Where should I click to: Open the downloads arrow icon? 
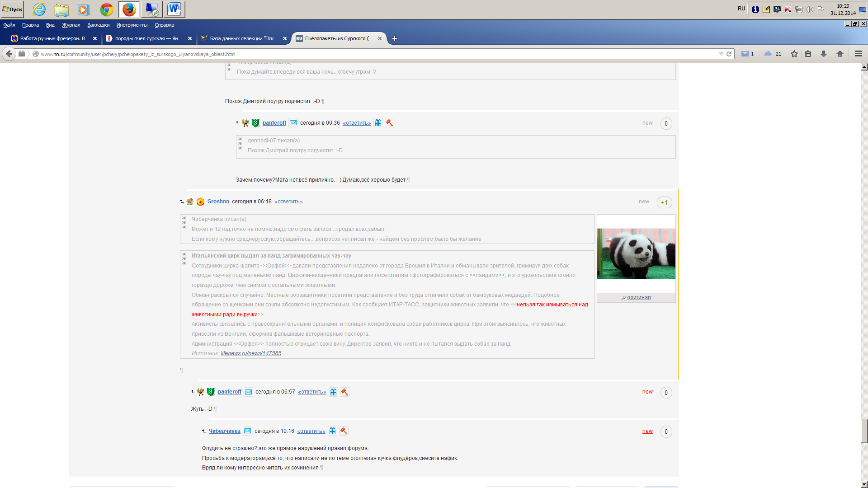point(824,54)
